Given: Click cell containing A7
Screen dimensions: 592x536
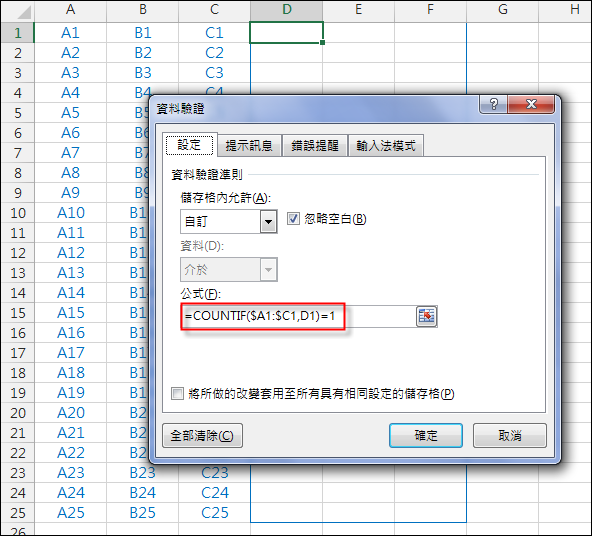Looking at the screenshot, I should [70, 153].
